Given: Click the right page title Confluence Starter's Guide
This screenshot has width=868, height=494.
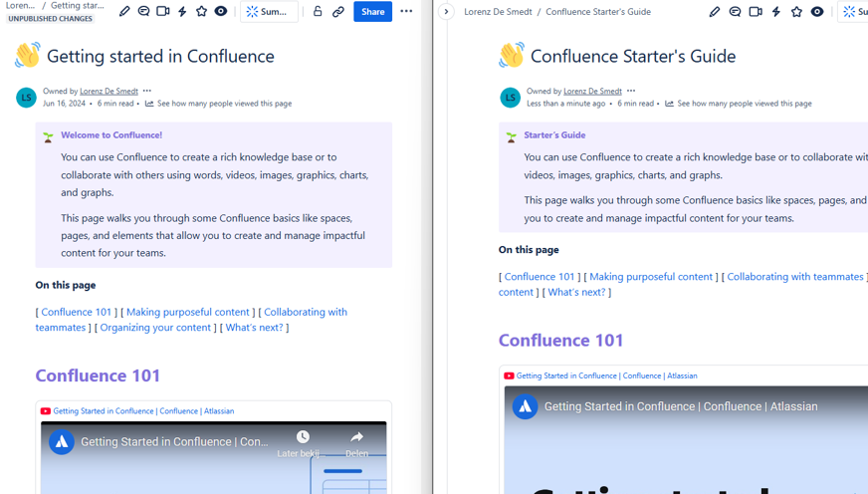Looking at the screenshot, I should tap(633, 56).
